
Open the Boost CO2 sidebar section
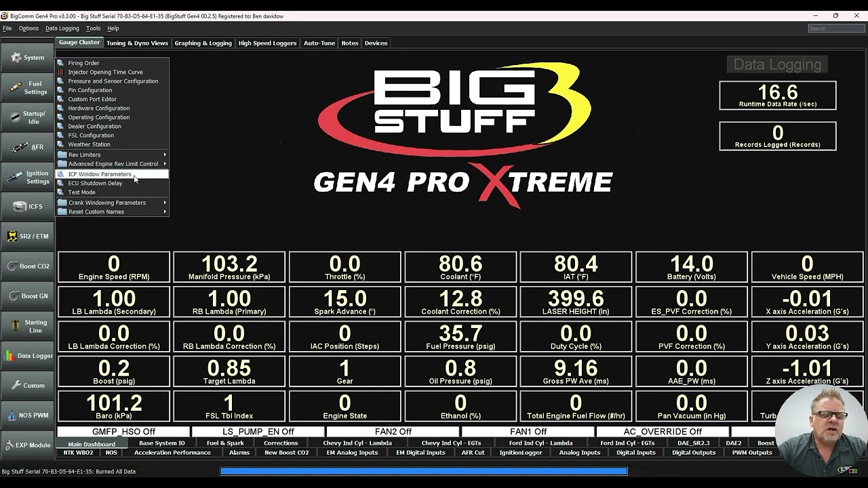click(27, 266)
